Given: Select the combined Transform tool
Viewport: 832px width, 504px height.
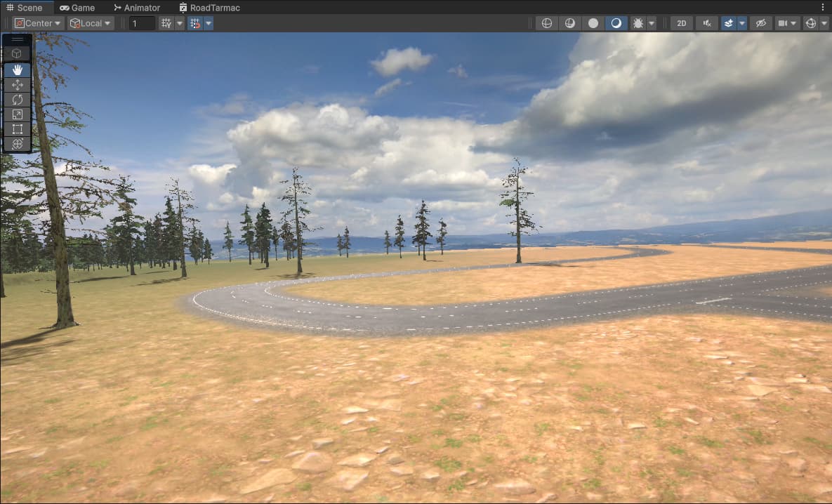Looking at the screenshot, I should (17, 144).
